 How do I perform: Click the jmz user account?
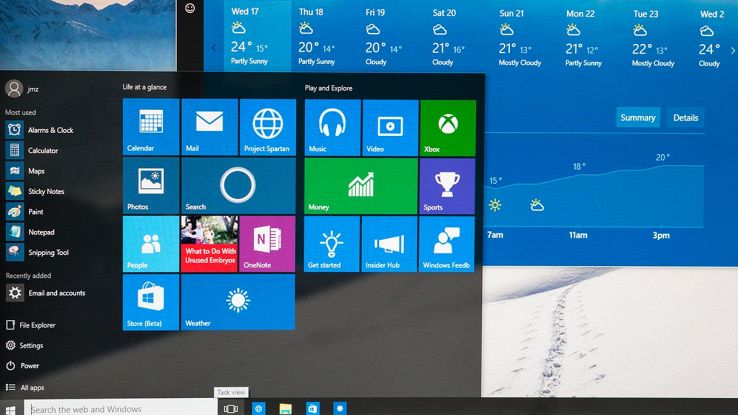click(22, 88)
